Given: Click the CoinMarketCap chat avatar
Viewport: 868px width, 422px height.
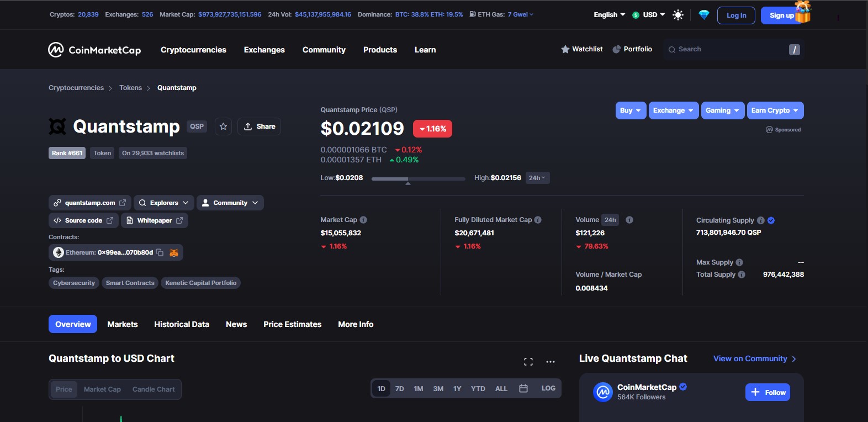Looking at the screenshot, I should (603, 392).
